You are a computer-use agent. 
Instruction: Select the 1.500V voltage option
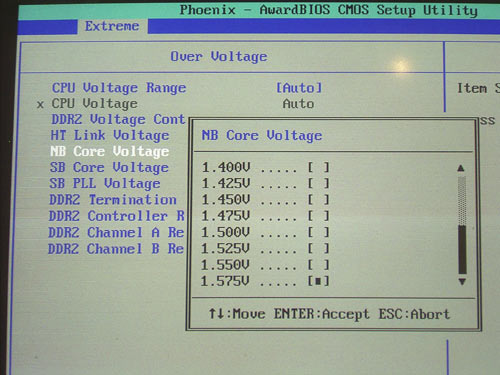(266, 232)
